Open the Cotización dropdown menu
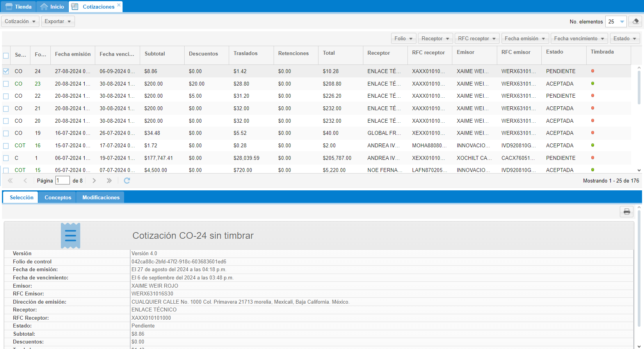The width and height of the screenshot is (644, 349). tap(20, 21)
